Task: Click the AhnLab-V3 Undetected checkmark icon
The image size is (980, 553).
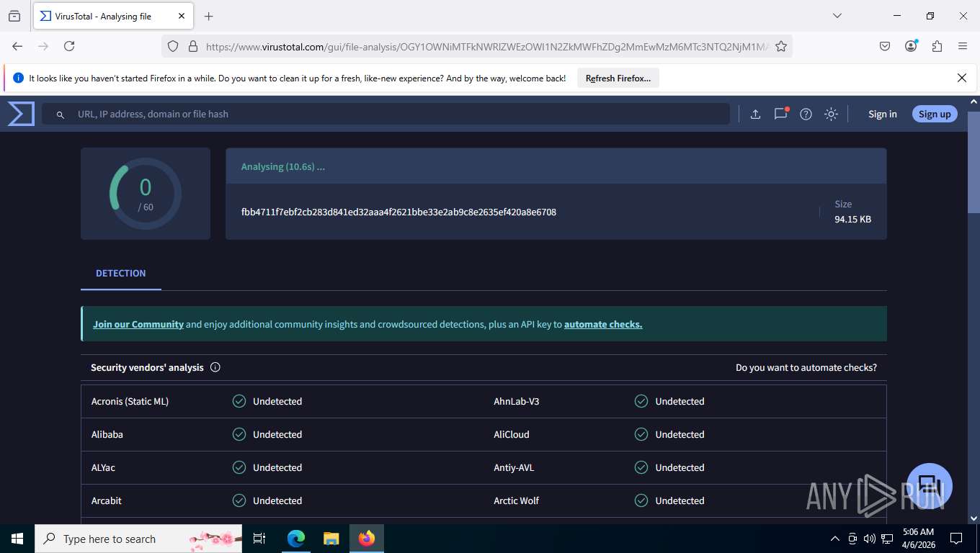Action: click(641, 401)
